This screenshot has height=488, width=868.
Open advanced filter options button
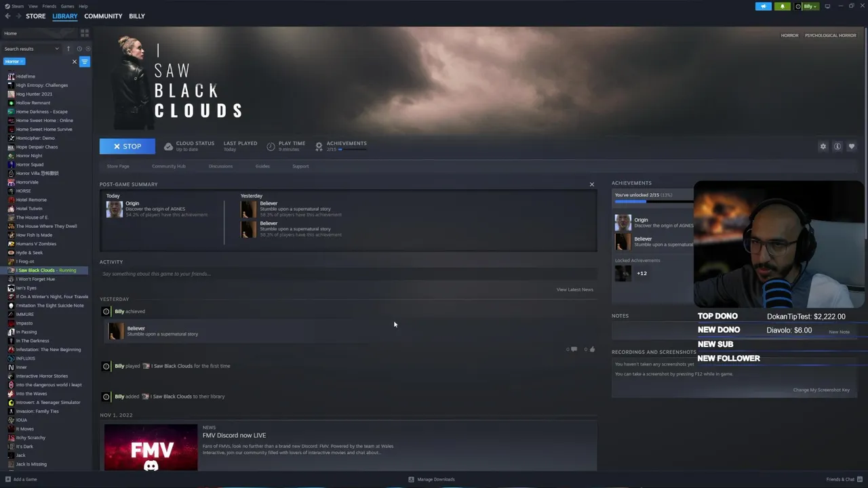(85, 62)
